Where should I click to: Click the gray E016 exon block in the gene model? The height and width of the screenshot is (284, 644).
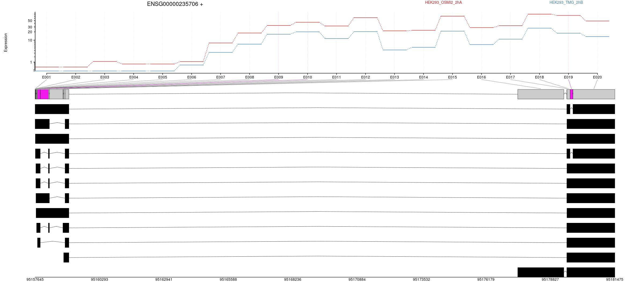tap(541, 94)
